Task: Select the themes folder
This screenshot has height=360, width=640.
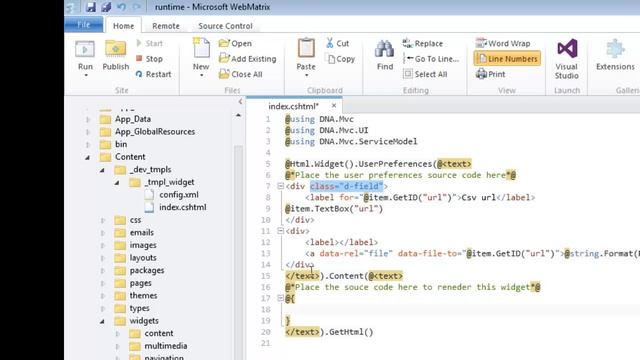Action: [x=143, y=296]
